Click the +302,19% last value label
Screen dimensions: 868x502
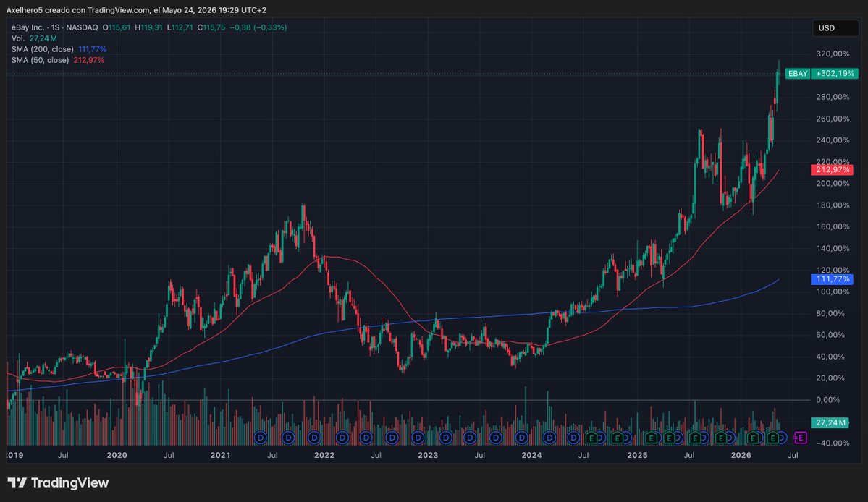click(x=835, y=74)
